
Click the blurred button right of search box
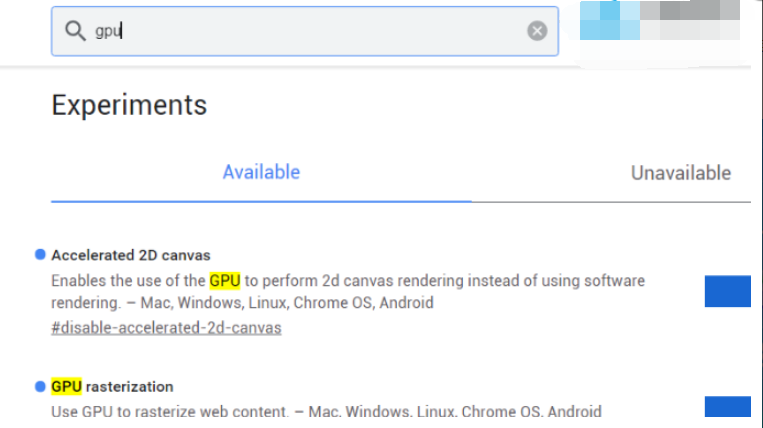tap(662, 22)
